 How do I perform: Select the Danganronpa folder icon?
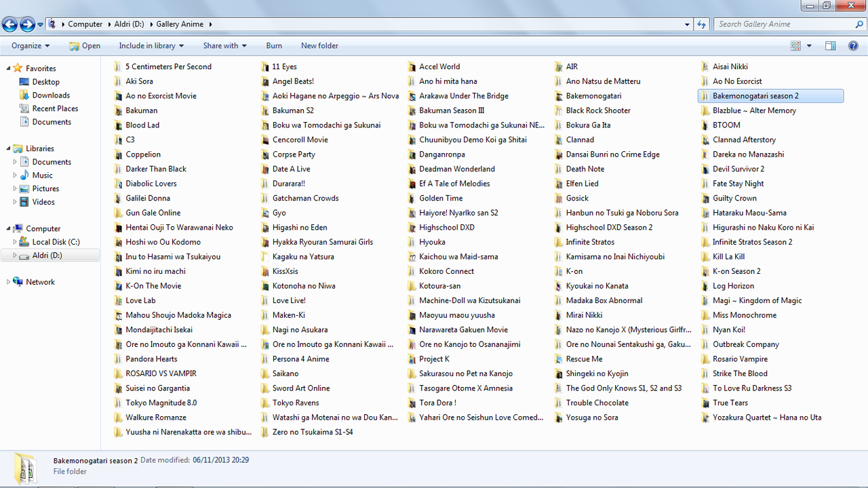[x=412, y=155]
